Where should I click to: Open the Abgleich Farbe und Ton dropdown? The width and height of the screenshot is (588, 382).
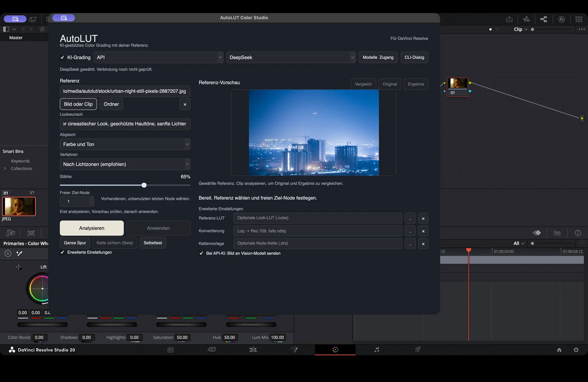tap(125, 144)
